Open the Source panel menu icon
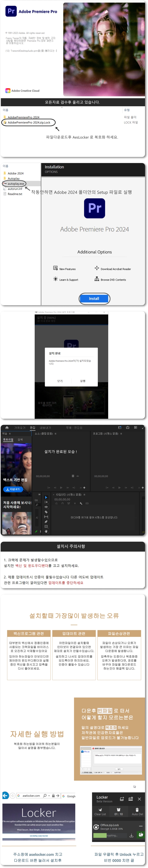The image size is (148, 868). pos(55,434)
